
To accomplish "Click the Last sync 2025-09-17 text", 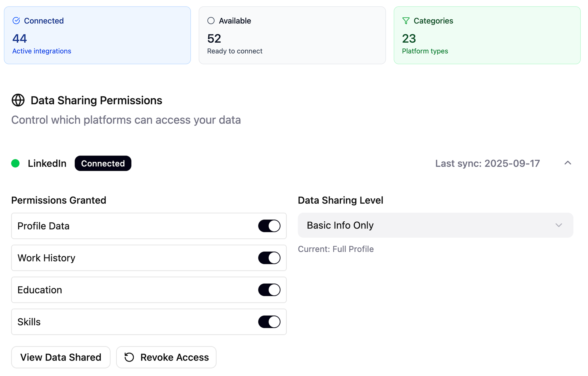I will coord(487,163).
